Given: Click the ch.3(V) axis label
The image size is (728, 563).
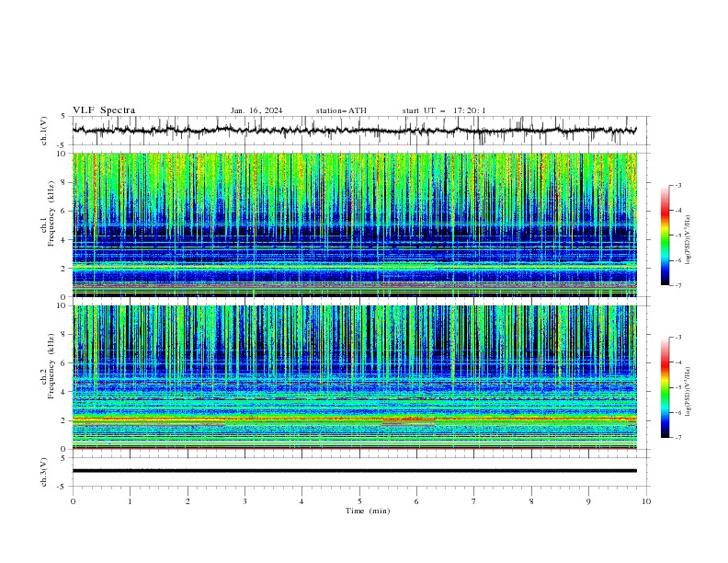Looking at the screenshot, I should [x=44, y=472].
